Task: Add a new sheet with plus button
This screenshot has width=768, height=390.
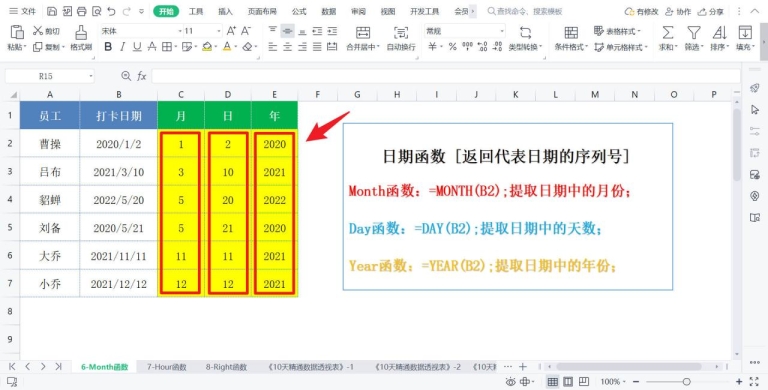Action: [523, 366]
